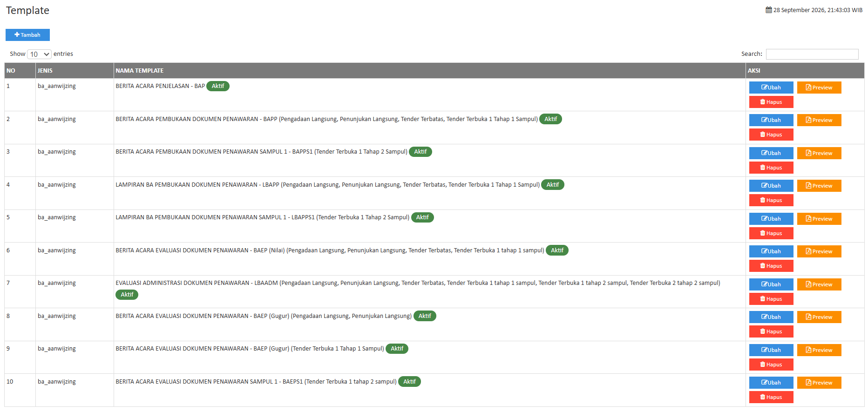Image resolution: width=868 pixels, height=412 pixels.
Task: Click Hapus for row 9 BAEP (Gugur) Tender Terbuka
Action: coord(771,365)
